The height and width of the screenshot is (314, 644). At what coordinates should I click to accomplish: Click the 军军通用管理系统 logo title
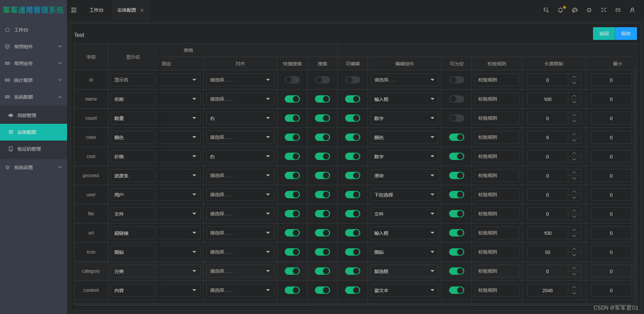[x=33, y=10]
